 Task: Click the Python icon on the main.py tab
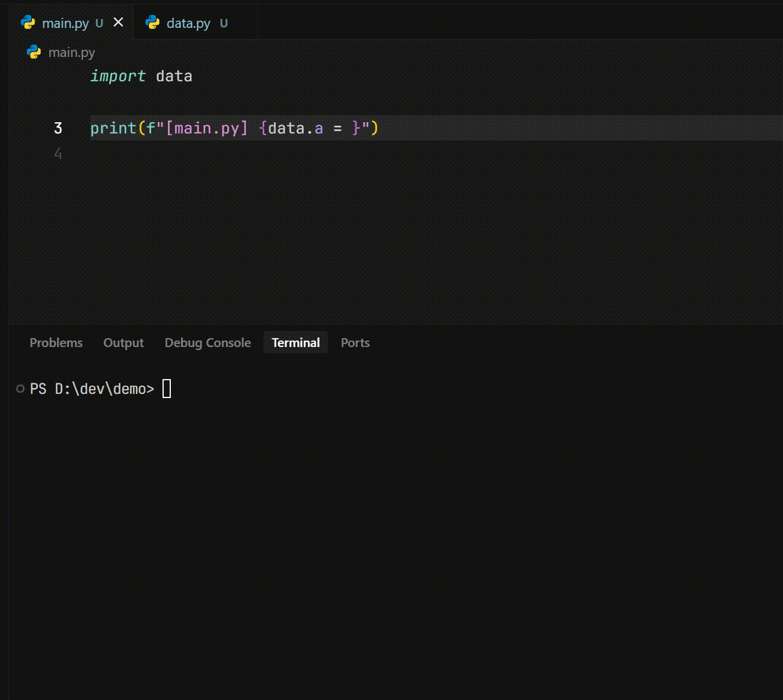pyautogui.click(x=27, y=23)
